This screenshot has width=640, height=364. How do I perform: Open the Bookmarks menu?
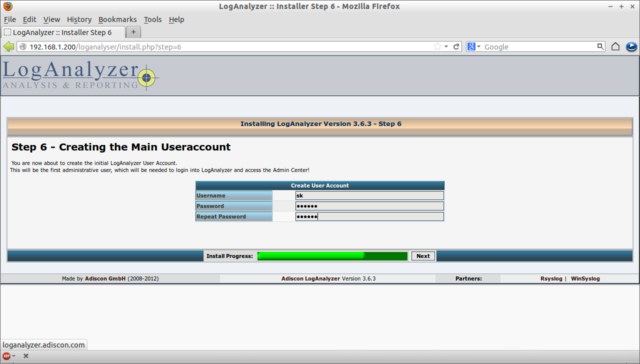[117, 19]
